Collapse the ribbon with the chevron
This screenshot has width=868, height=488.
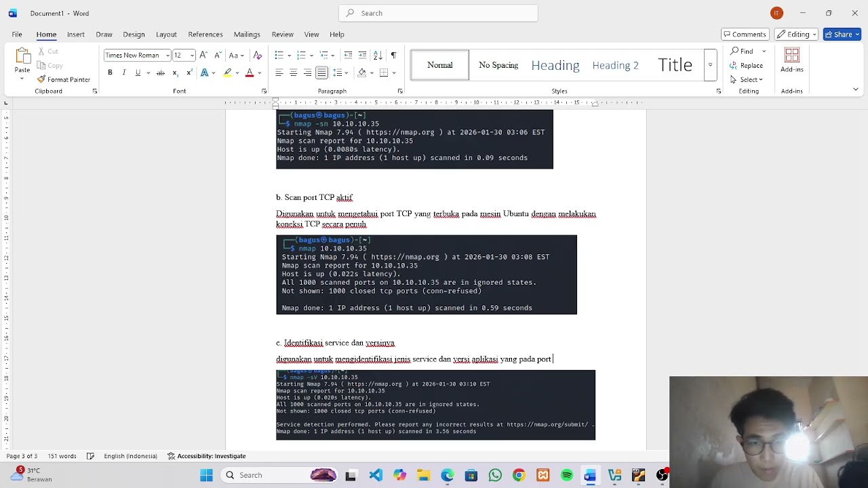click(855, 89)
